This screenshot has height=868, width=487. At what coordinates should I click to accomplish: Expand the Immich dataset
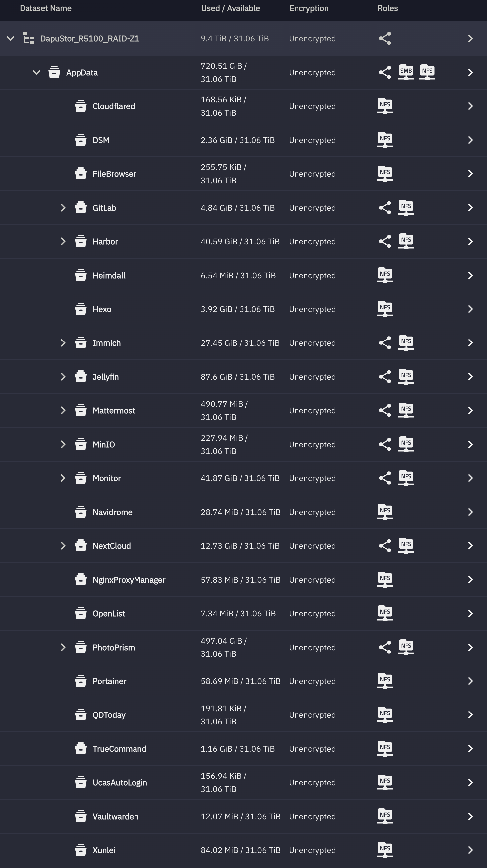coord(63,343)
